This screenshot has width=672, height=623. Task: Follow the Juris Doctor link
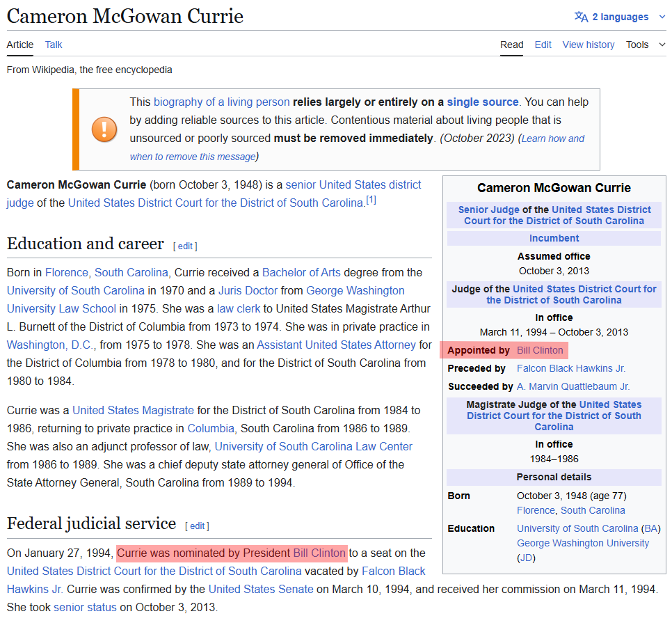[x=248, y=291]
